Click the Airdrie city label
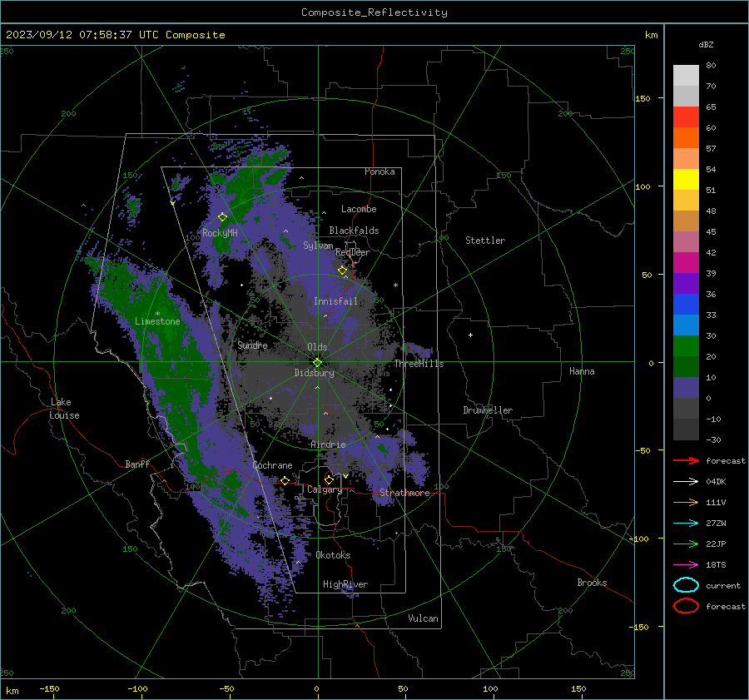The width and height of the screenshot is (749, 700). (328, 444)
